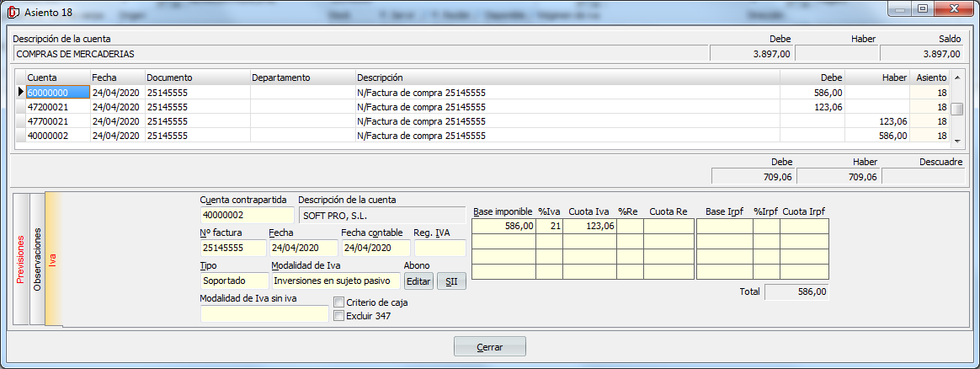Tick the Excluir 347 checkbox
Screen dimensions: 980x369
[338, 316]
